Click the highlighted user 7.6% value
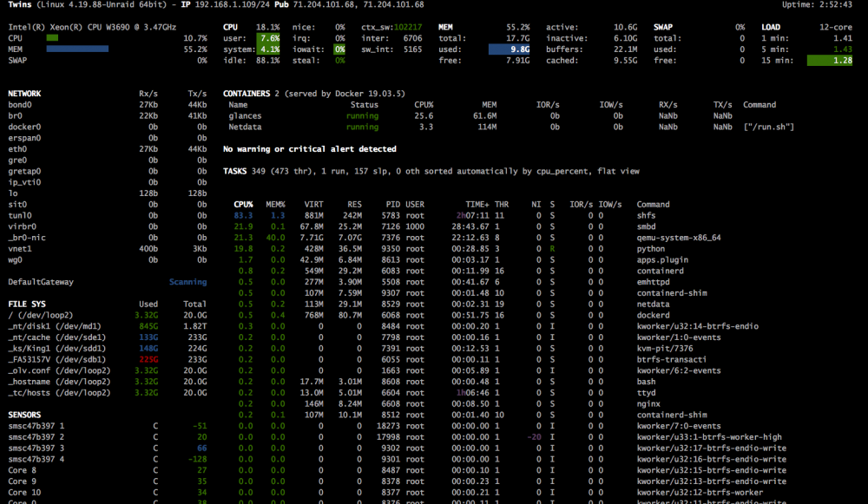 click(x=268, y=38)
